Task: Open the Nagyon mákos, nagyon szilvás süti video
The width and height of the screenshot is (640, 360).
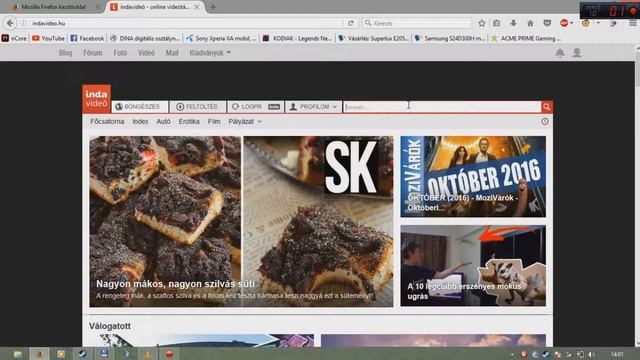Action: coord(241,222)
